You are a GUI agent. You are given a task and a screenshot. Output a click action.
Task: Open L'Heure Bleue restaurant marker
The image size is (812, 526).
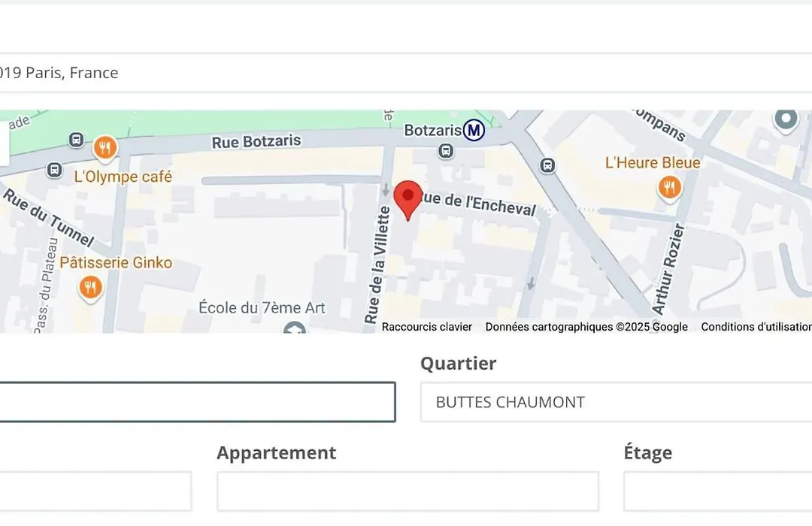670,187
